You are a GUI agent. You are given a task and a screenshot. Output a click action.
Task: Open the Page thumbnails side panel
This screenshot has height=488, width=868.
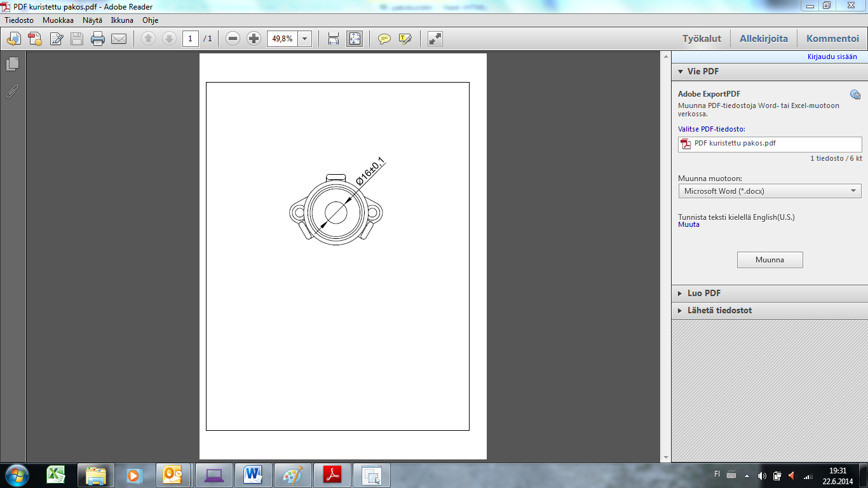pos(13,64)
